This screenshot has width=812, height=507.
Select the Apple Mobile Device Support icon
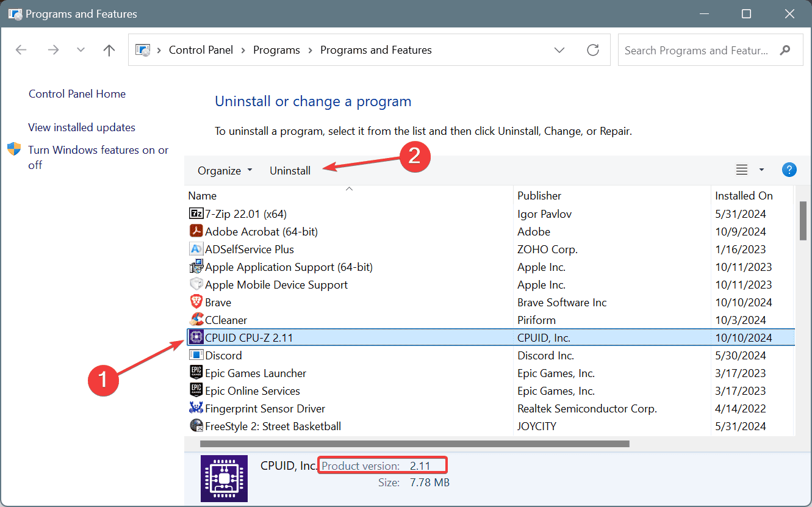point(196,285)
